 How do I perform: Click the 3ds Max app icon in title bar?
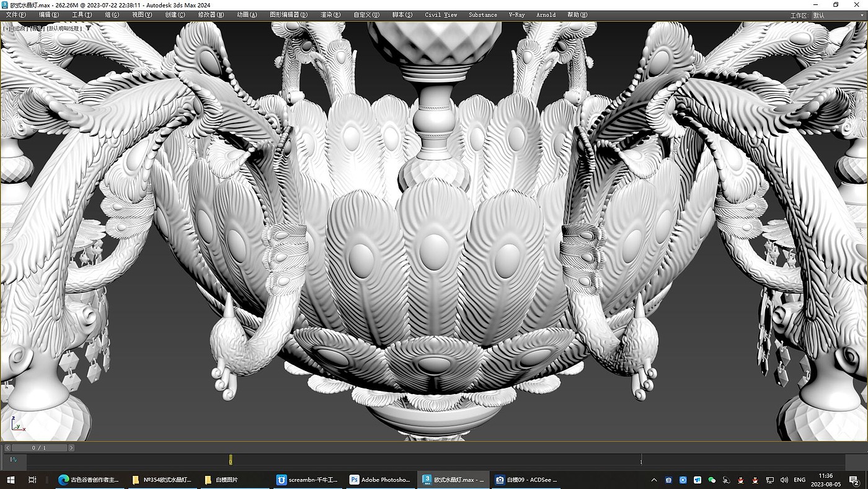[x=5, y=5]
